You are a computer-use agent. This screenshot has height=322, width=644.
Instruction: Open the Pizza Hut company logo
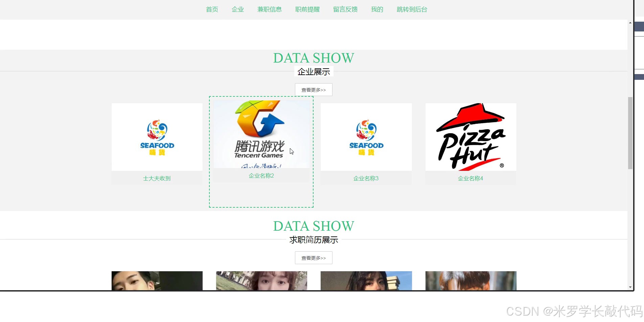pos(471,137)
